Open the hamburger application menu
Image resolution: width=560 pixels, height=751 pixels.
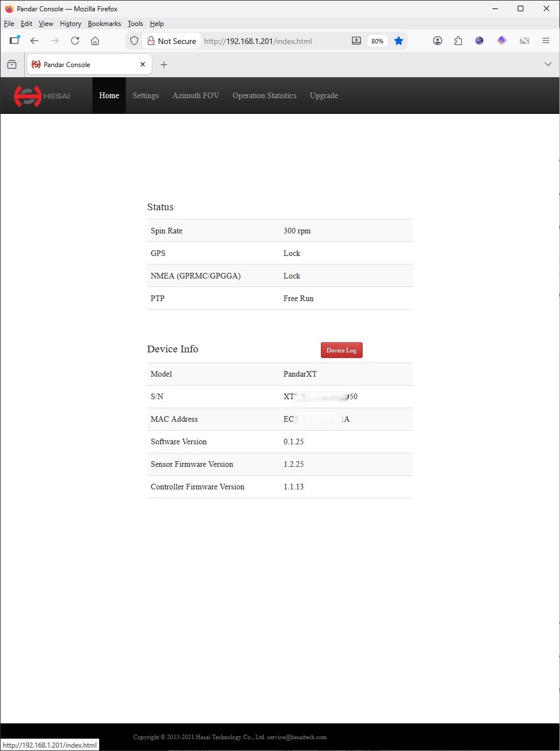[545, 41]
